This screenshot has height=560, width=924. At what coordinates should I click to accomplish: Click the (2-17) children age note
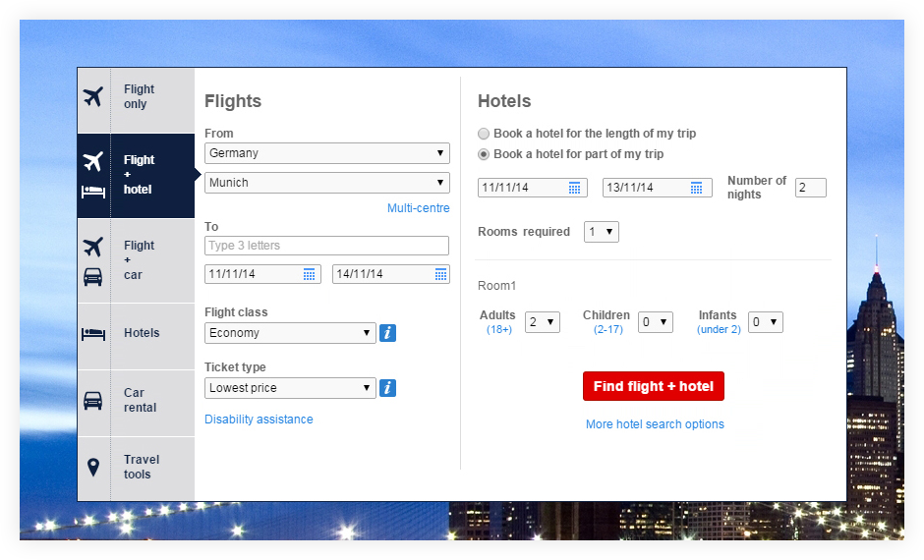608,330
